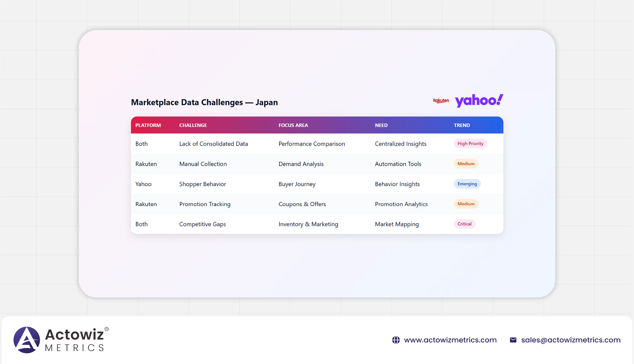Select the TREND column header
The height and width of the screenshot is (364, 634).
tap(462, 125)
